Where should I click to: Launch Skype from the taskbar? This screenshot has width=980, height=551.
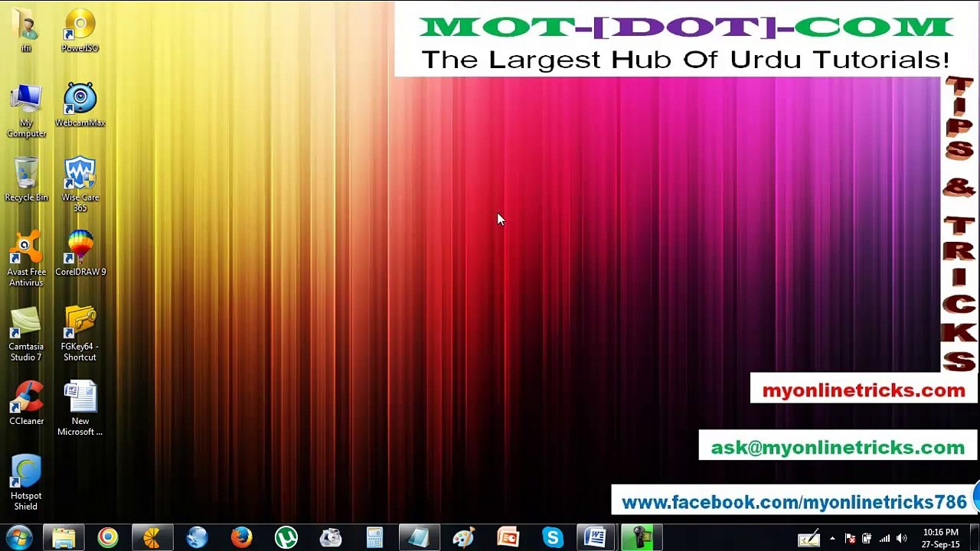click(552, 538)
